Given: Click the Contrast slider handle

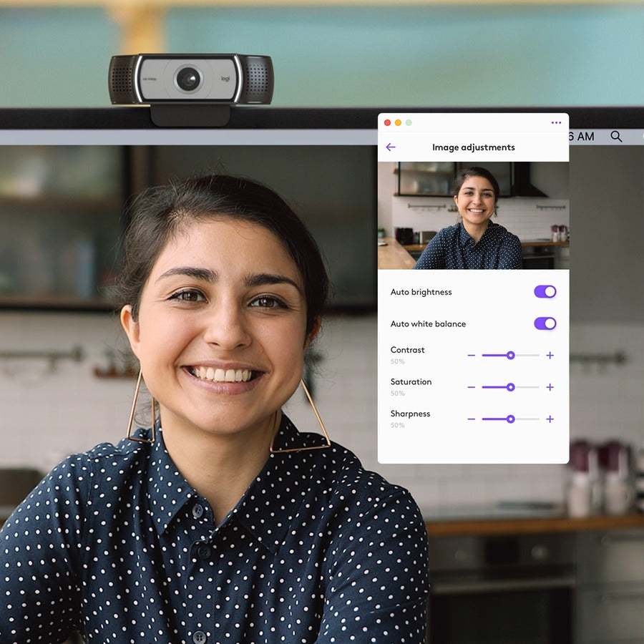Looking at the screenshot, I should (510, 356).
